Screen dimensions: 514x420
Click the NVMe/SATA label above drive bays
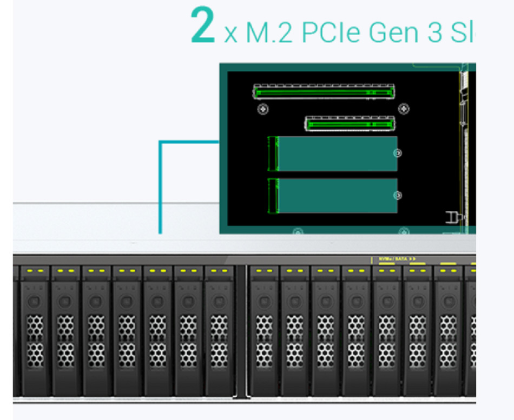(x=393, y=259)
